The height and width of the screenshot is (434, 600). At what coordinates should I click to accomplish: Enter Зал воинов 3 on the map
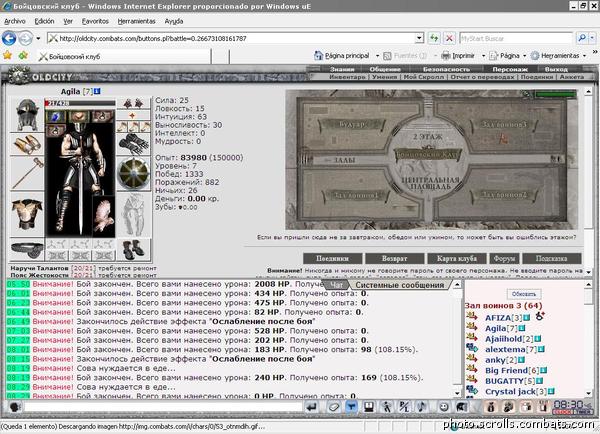503,124
